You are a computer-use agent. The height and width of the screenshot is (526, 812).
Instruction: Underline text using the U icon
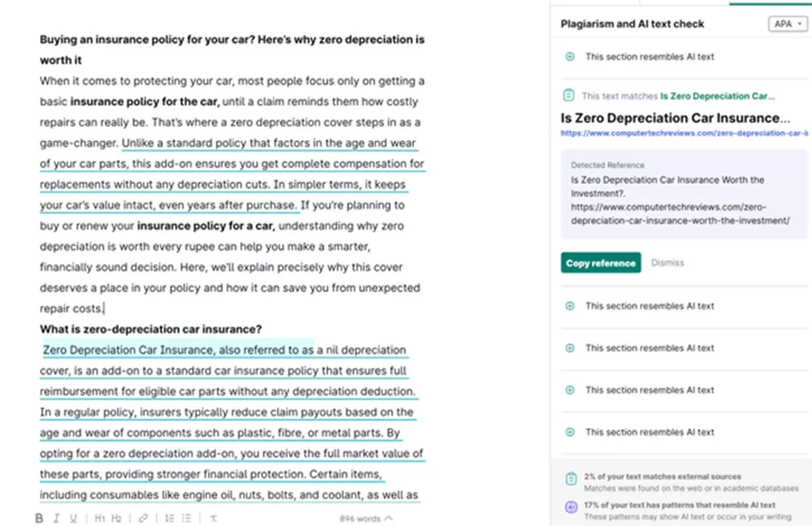[74, 519]
